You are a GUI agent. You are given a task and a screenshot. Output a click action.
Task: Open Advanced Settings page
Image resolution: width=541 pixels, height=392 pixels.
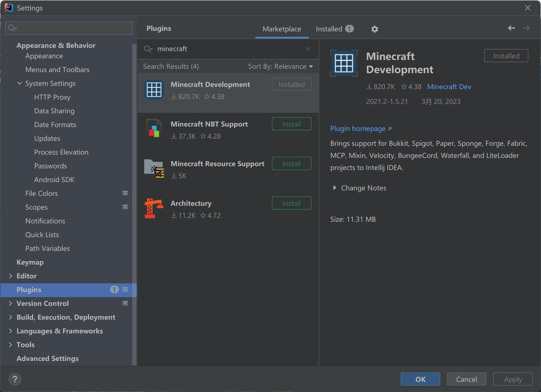coord(48,358)
